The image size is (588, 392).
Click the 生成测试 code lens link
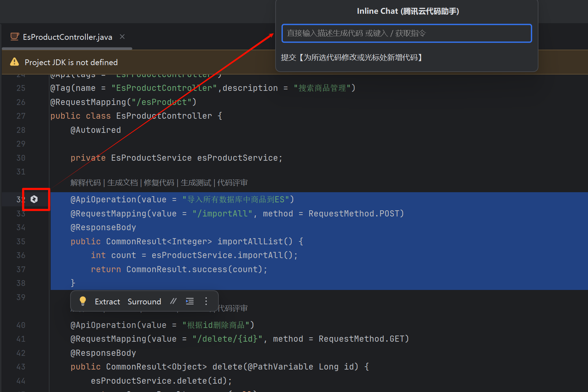pyautogui.click(x=196, y=183)
